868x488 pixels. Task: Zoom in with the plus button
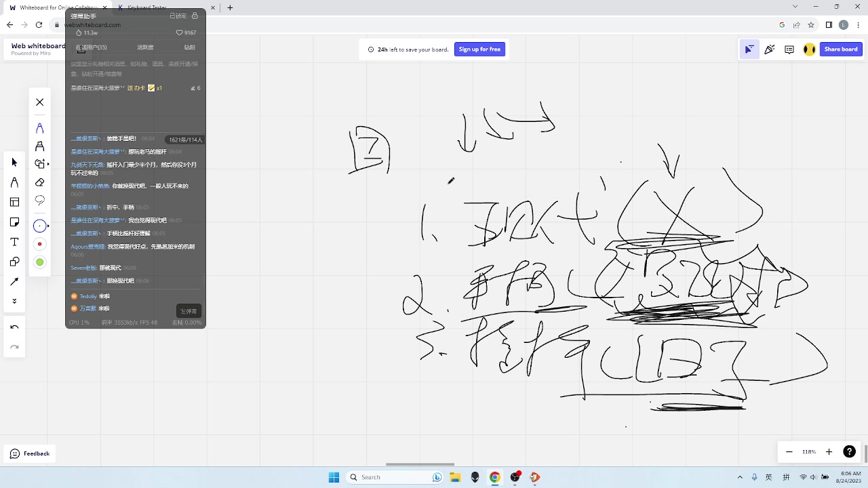[829, 452]
